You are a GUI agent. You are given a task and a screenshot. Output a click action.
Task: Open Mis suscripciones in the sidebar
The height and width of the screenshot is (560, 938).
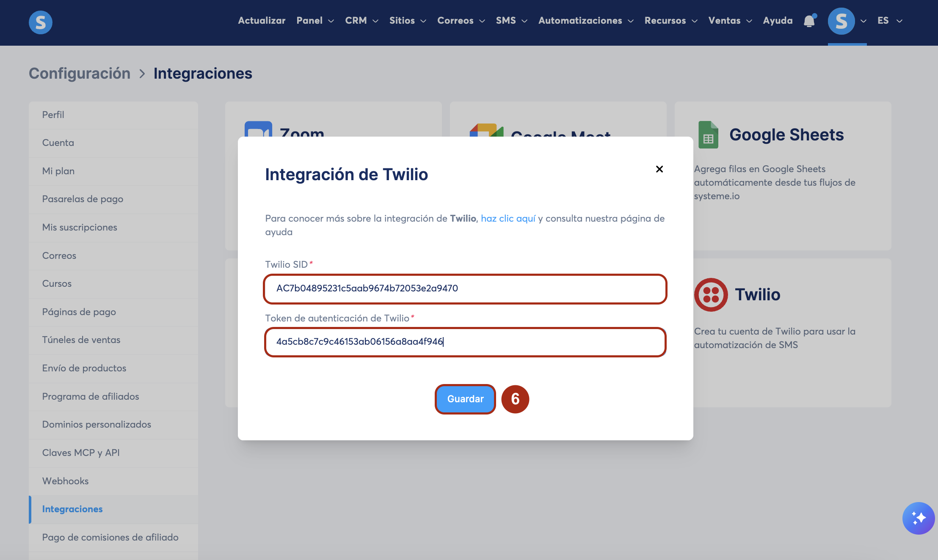tap(113, 228)
